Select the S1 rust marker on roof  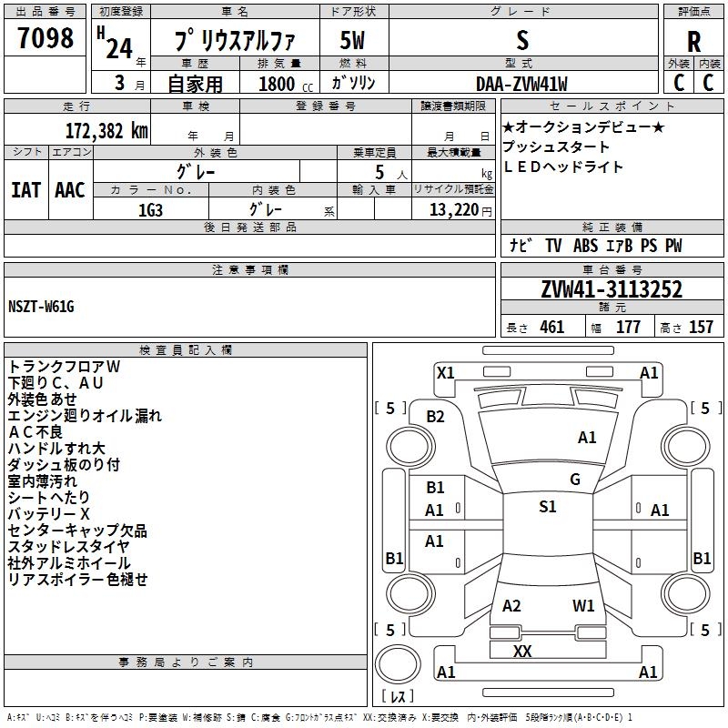coord(547,507)
